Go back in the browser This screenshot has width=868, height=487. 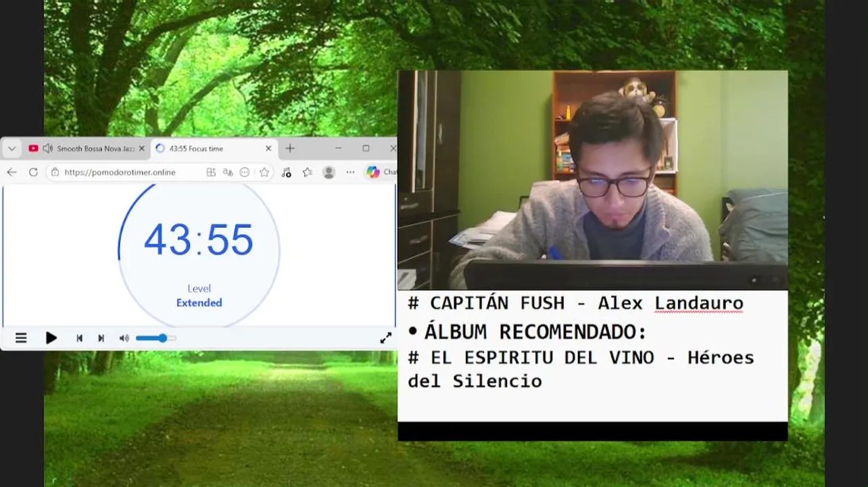[x=11, y=172]
